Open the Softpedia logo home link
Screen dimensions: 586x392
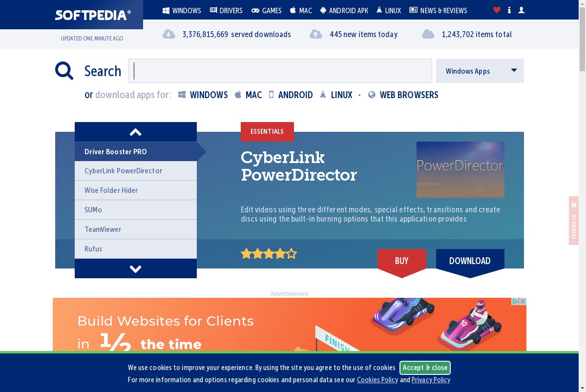[93, 15]
